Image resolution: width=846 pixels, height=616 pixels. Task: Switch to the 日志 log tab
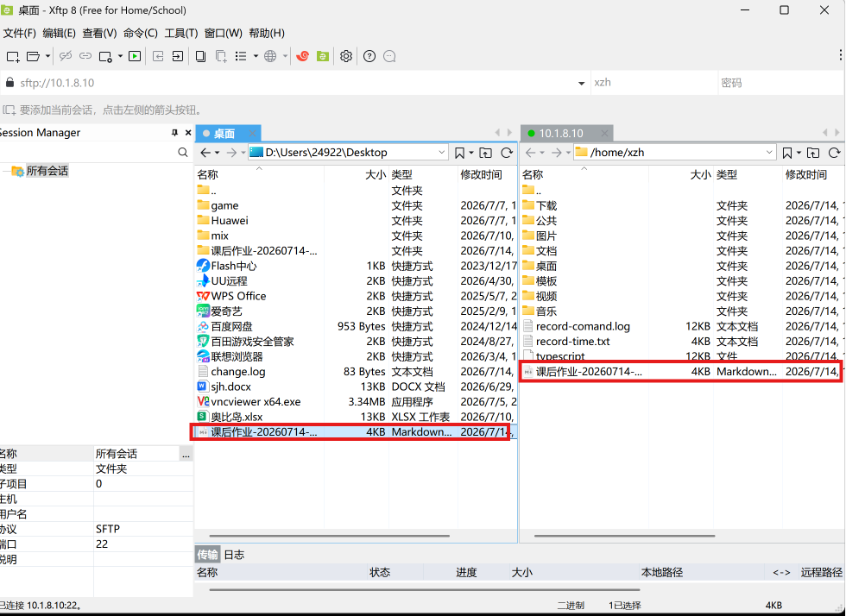coord(234,555)
